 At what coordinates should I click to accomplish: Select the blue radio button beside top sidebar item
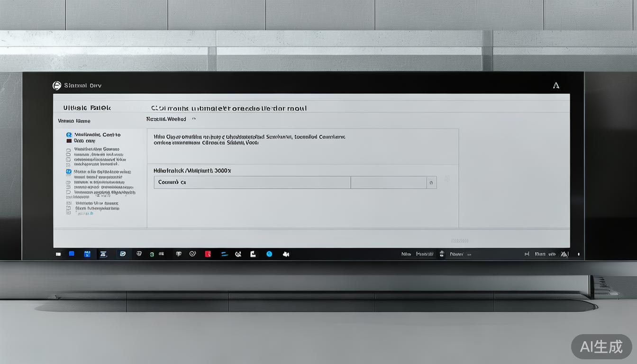69,135
